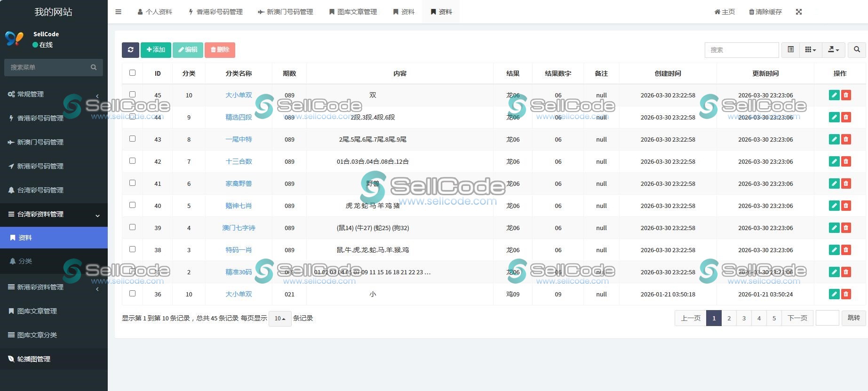The height and width of the screenshot is (391, 868).
Task: Click the refresh table button
Action: click(130, 50)
